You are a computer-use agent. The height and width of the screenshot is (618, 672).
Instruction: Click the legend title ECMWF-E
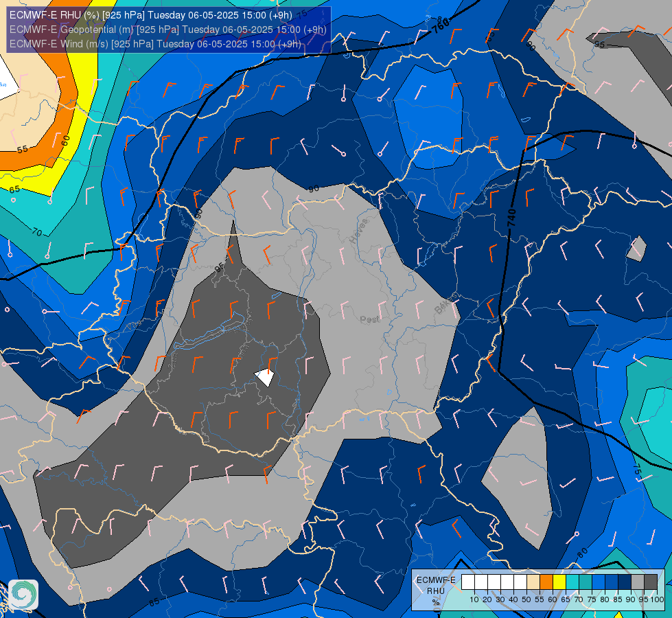tap(436, 580)
